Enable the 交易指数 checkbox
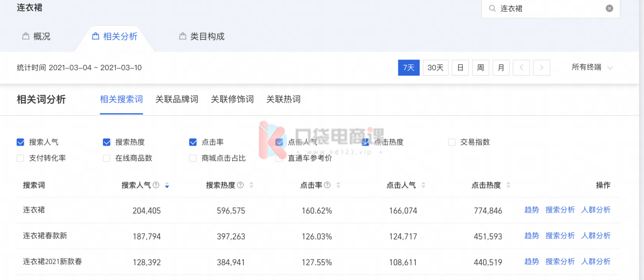 pyautogui.click(x=452, y=142)
